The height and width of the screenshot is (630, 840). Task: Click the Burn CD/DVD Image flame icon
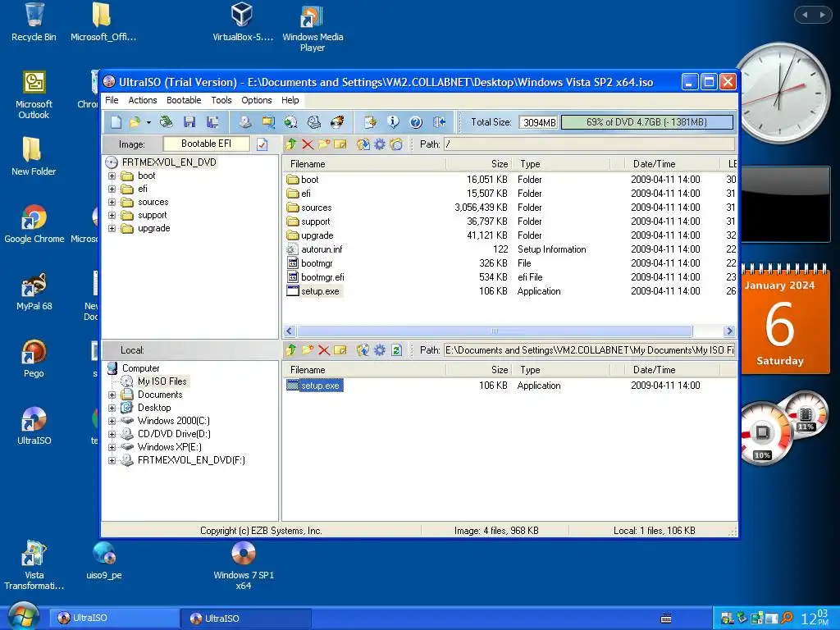click(x=337, y=122)
